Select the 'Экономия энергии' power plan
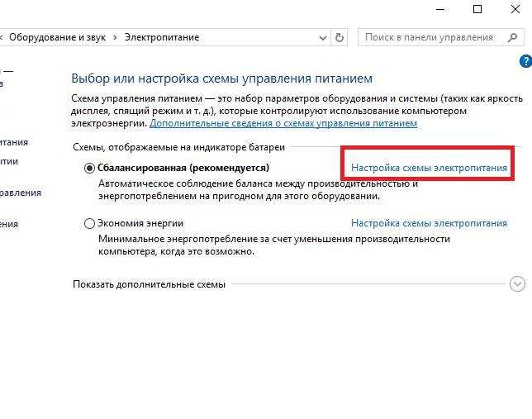This screenshot has width=532, height=419. click(x=89, y=223)
